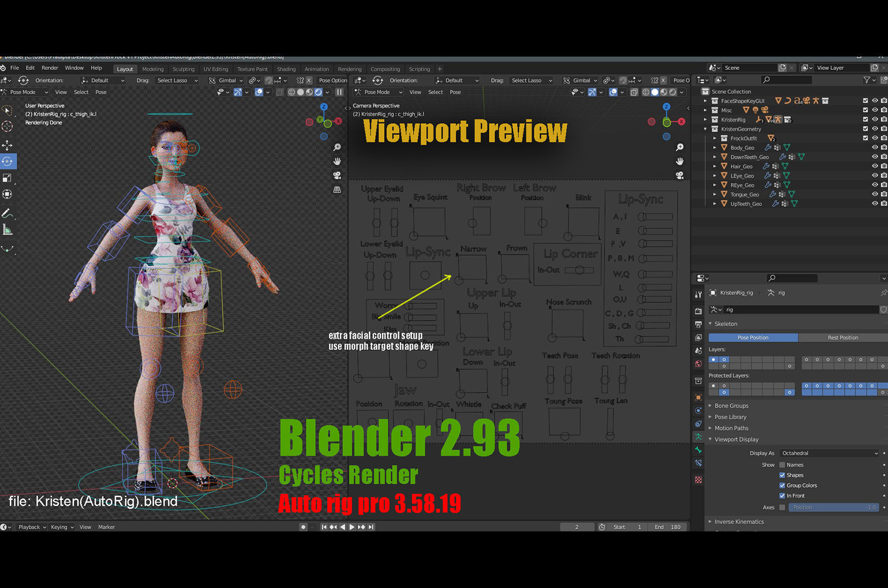
Task: Toggle eye visibility for Tongue_Geo
Action: tap(875, 194)
